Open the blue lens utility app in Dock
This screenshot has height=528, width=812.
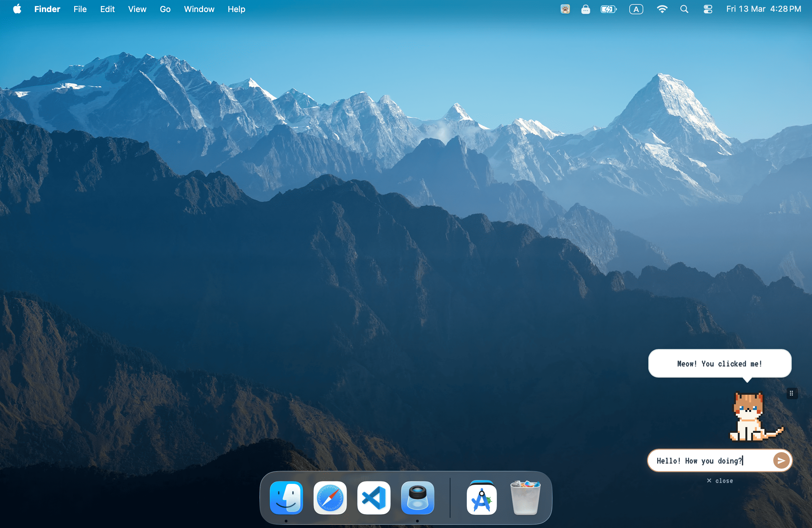click(x=417, y=498)
